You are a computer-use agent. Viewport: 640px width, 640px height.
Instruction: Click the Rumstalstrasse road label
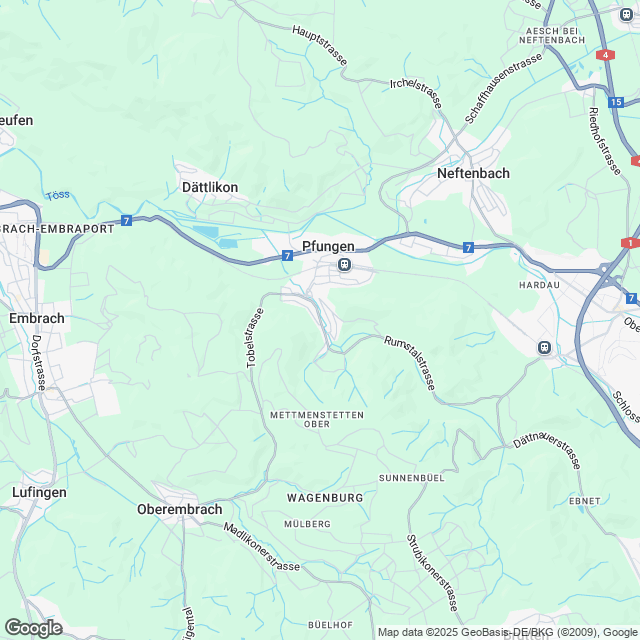[x=410, y=362]
